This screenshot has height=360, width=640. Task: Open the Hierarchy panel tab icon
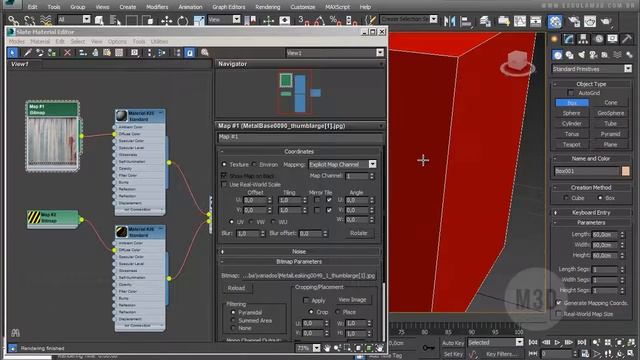[x=583, y=39]
